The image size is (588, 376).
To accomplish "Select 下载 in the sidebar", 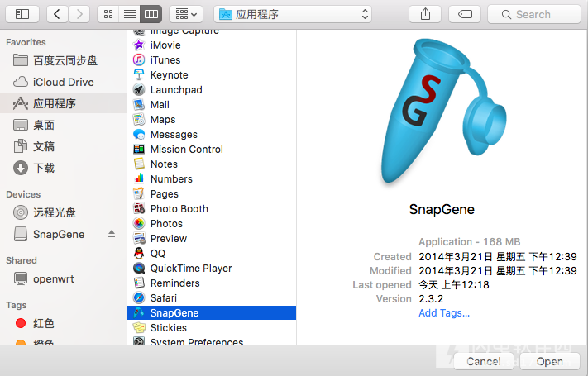I will click(64, 168).
